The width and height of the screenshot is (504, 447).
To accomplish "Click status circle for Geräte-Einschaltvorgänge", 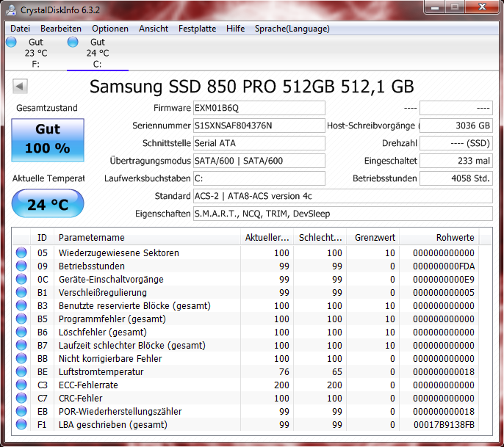I will (x=21, y=279).
